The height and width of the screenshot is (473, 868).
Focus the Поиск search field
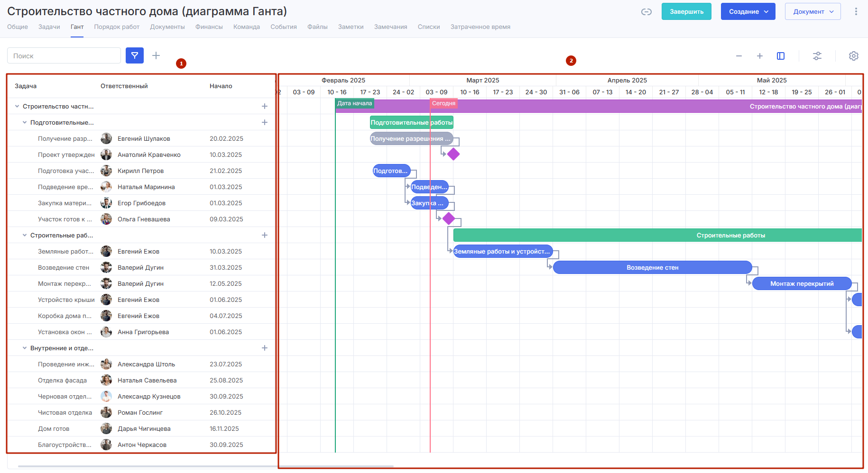pos(64,55)
